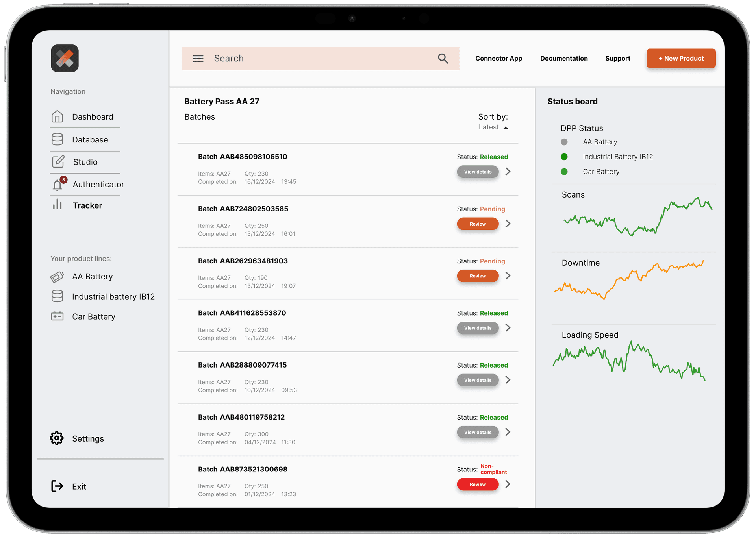Click the Authenticator bell icon

pos(57,185)
